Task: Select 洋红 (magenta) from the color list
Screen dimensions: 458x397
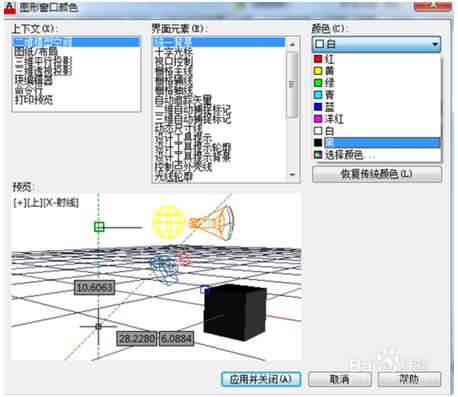Action: click(x=377, y=119)
